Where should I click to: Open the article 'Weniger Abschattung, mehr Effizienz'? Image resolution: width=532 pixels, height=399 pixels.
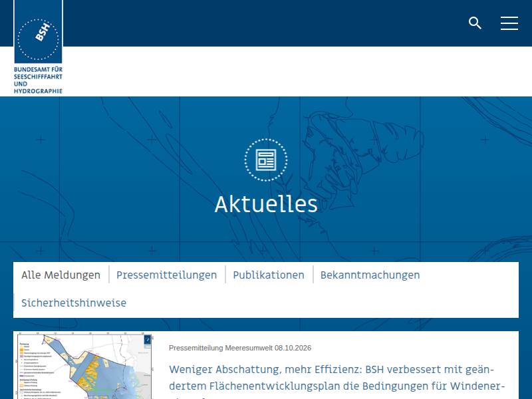click(x=337, y=382)
